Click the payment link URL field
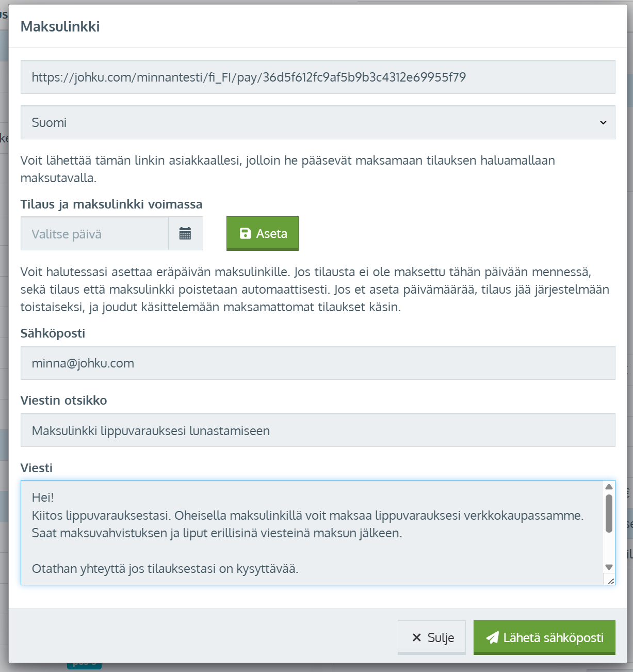Image resolution: width=633 pixels, height=672 pixels. 317,77
